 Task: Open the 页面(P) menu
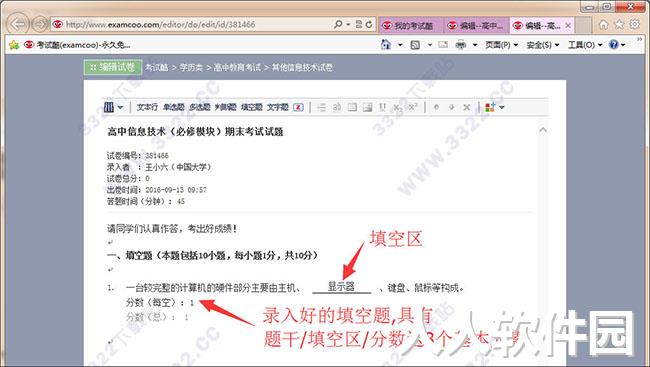[502, 45]
